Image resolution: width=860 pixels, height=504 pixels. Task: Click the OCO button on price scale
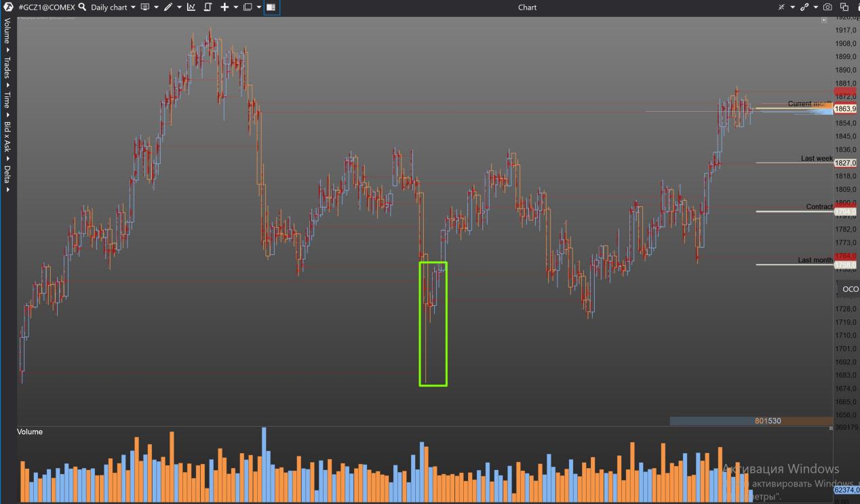(850, 289)
